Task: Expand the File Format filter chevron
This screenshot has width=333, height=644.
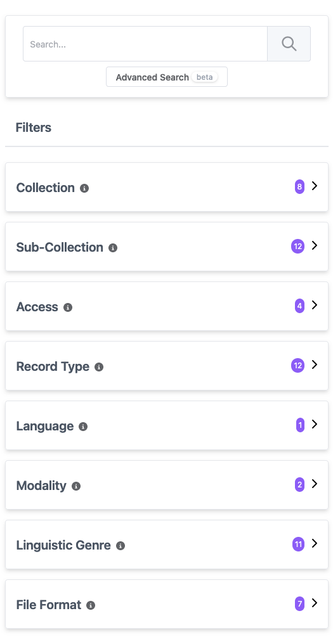Action: tap(315, 603)
